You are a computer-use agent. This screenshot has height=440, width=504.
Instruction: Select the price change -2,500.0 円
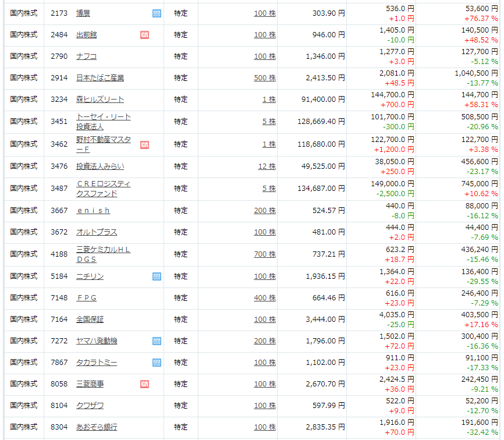click(x=395, y=194)
